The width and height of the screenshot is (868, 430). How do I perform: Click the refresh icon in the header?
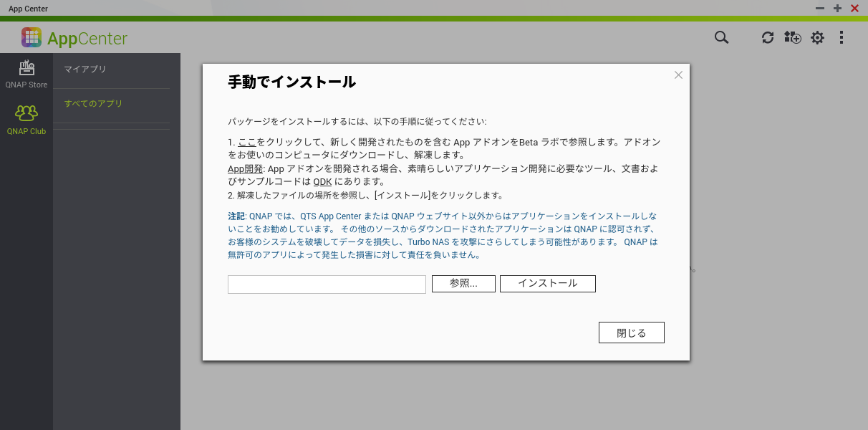click(768, 37)
